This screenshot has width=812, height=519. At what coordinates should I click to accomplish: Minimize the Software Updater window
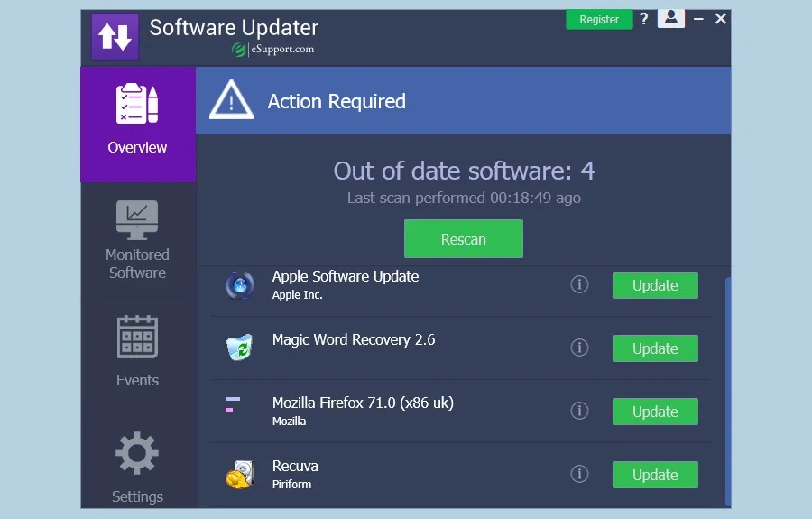(698, 19)
